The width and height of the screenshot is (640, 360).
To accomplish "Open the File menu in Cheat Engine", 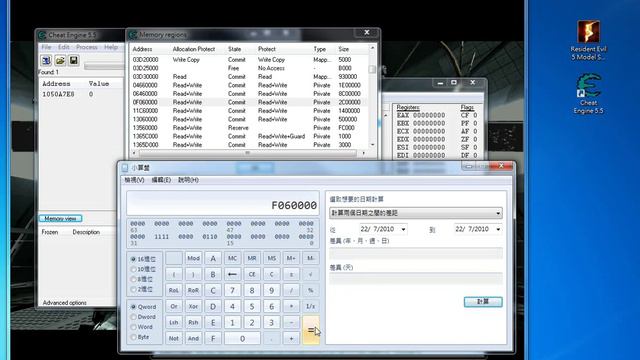I will 46,47.
